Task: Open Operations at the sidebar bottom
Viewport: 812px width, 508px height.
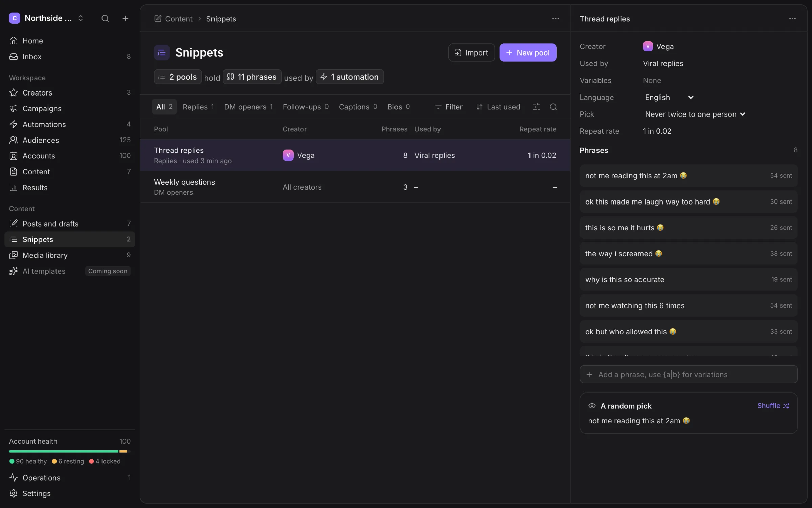Action: (70, 478)
